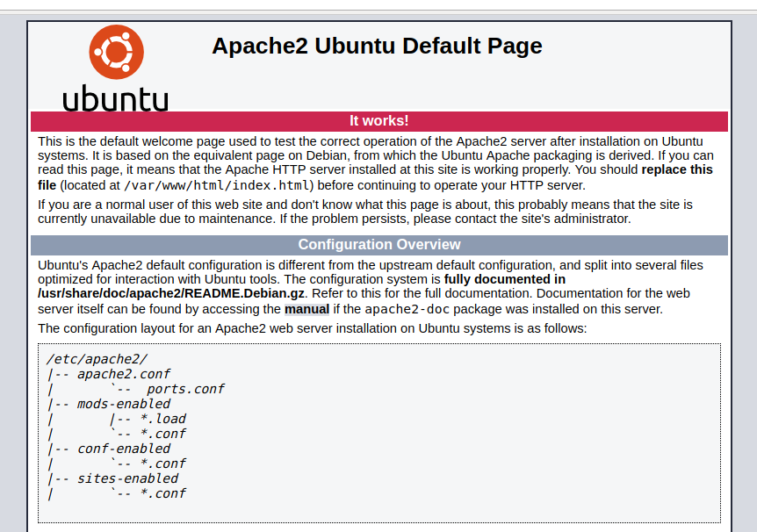Click the Apache2 Ubuntu Default Page heading

click(x=377, y=46)
